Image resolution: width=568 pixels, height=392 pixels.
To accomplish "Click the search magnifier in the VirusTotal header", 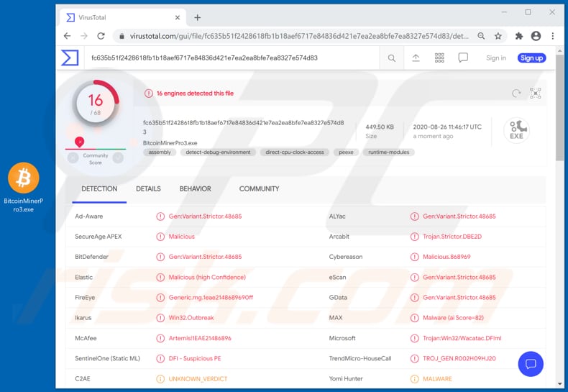I will point(392,58).
